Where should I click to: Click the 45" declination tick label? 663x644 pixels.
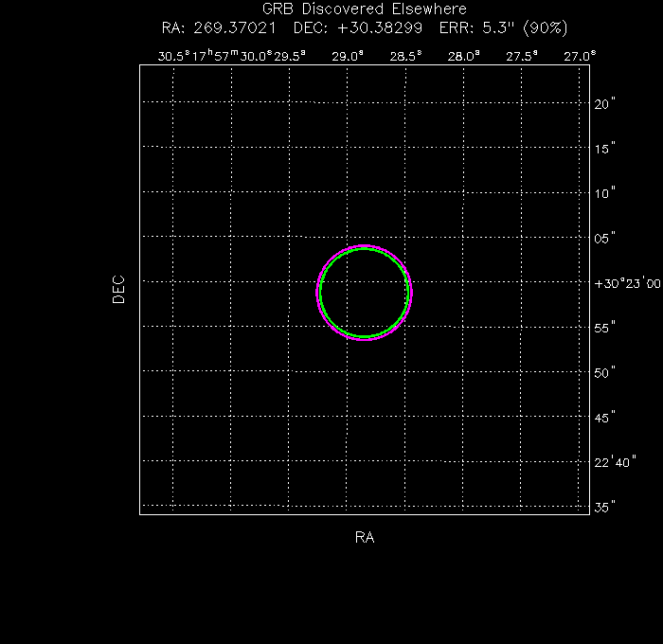tap(605, 417)
